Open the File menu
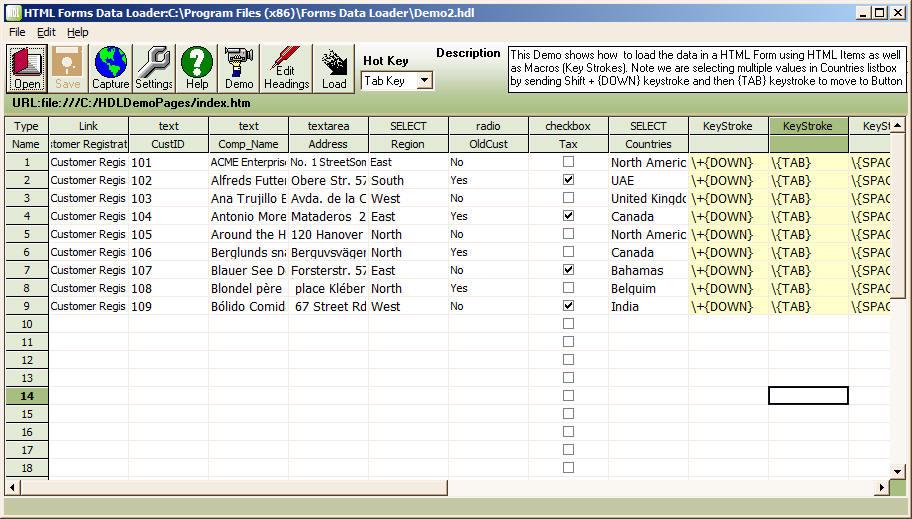Viewport: 912px width, 519px height. [x=17, y=32]
